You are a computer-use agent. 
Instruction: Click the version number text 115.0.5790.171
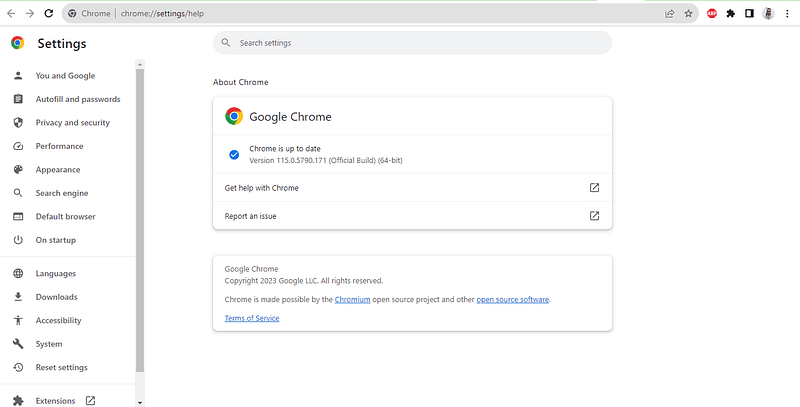[x=301, y=160]
